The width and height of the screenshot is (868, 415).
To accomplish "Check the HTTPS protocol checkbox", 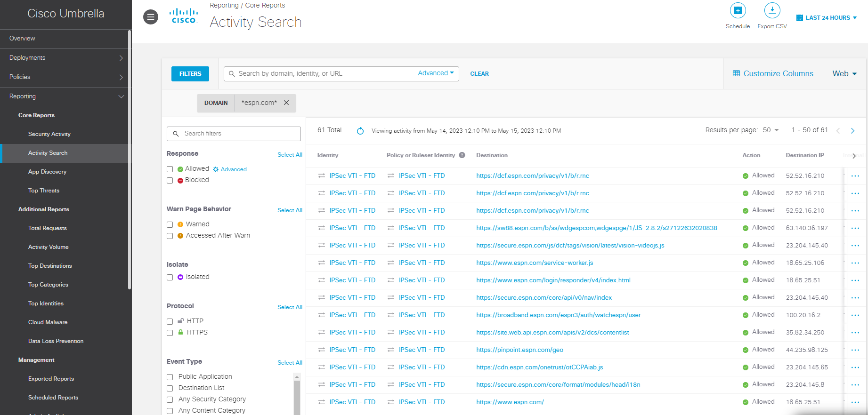I will click(170, 333).
